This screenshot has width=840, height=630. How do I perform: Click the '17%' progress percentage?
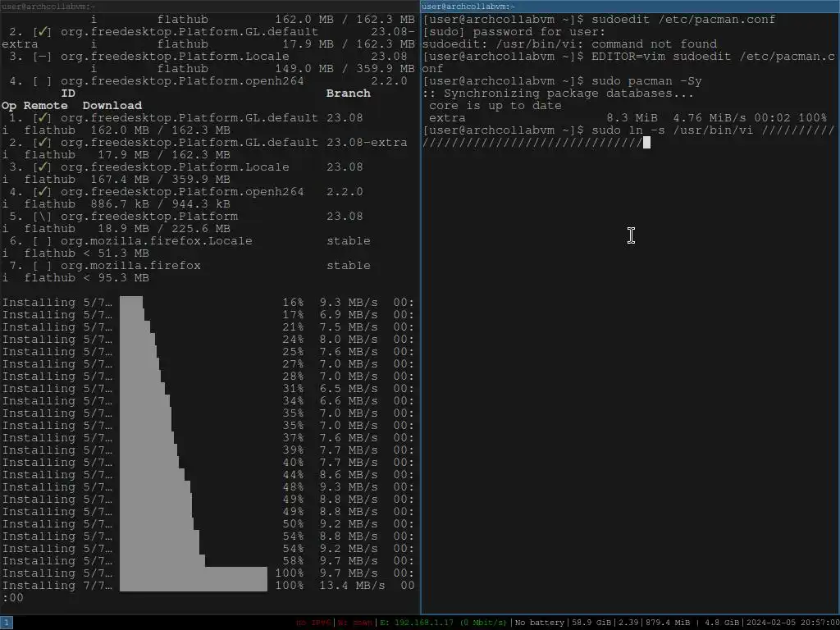pyautogui.click(x=293, y=315)
